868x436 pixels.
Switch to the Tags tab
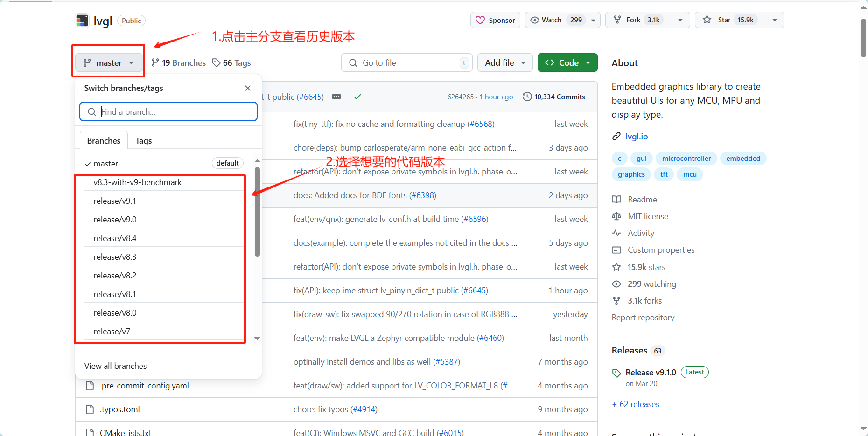(x=144, y=140)
